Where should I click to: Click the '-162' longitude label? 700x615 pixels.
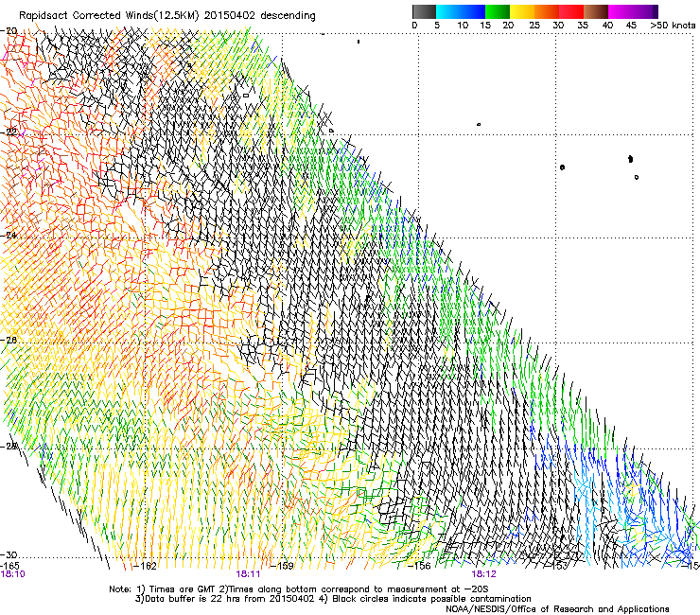pyautogui.click(x=145, y=566)
